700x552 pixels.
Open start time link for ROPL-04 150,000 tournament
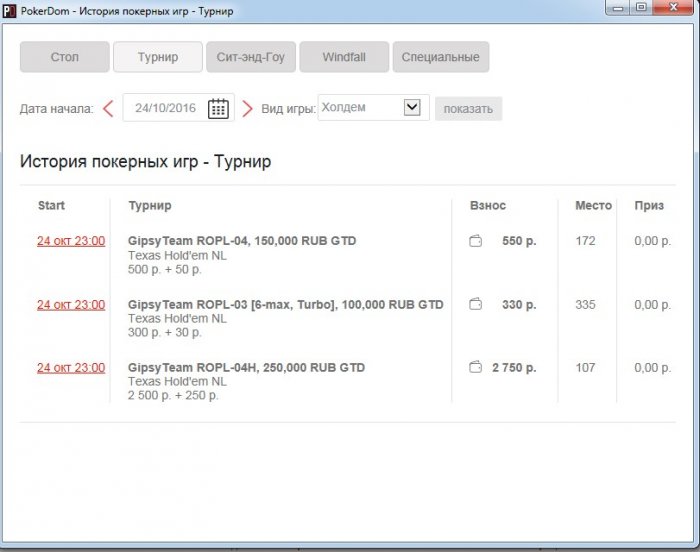[71, 241]
